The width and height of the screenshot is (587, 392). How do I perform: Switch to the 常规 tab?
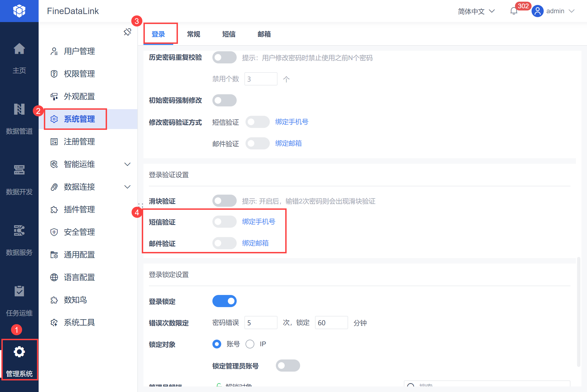point(193,34)
